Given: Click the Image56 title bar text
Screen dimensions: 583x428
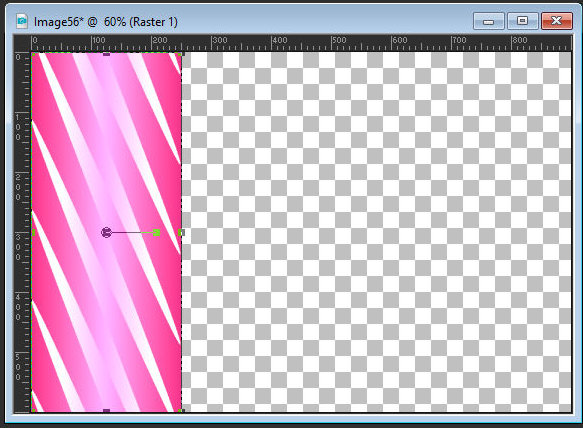Looking at the screenshot, I should point(106,22).
